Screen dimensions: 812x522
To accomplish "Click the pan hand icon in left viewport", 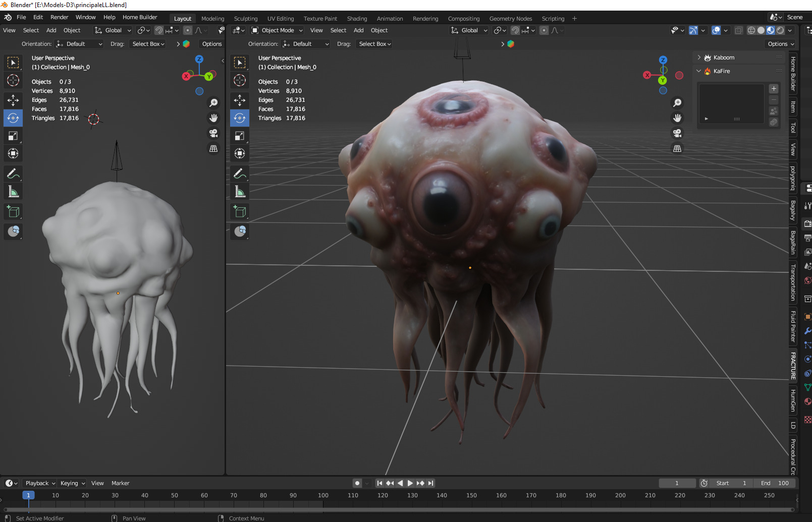I will coord(213,118).
